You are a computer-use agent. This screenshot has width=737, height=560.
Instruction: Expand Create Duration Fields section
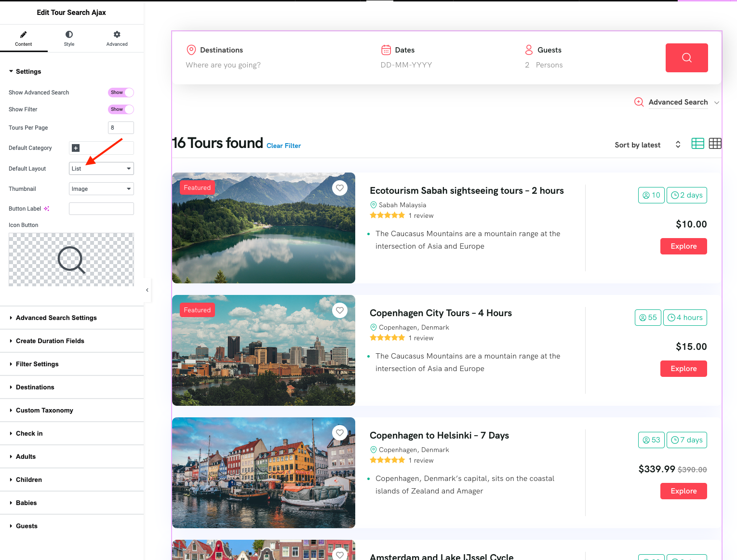click(72, 341)
